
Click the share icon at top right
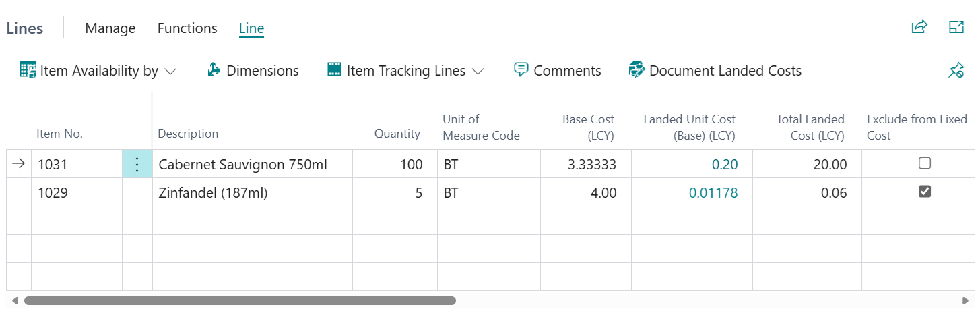919,27
